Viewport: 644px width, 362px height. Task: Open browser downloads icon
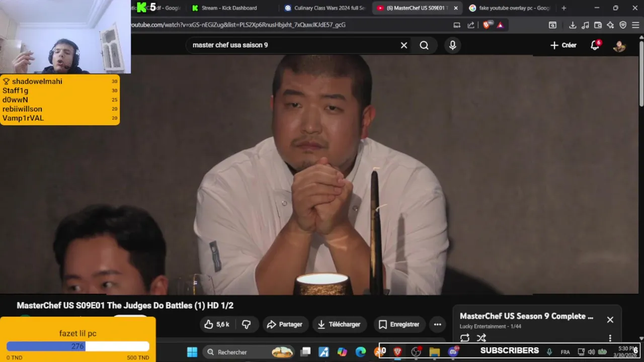pyautogui.click(x=573, y=25)
